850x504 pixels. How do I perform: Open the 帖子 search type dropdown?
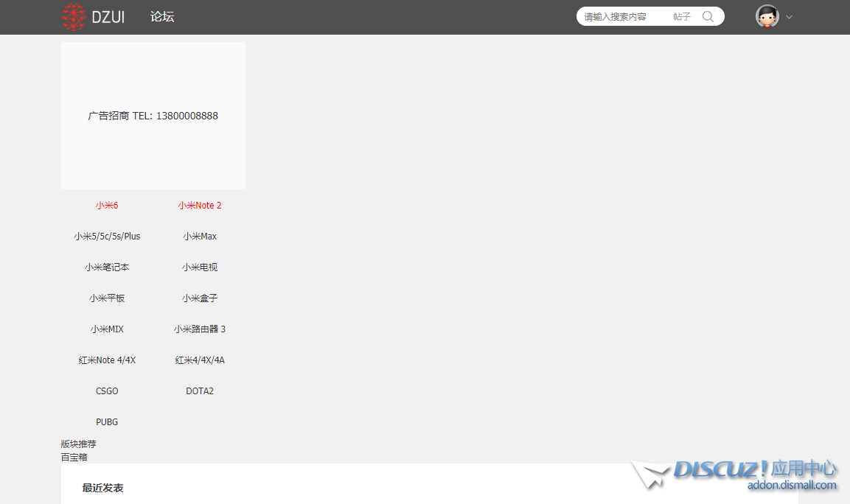pos(681,16)
